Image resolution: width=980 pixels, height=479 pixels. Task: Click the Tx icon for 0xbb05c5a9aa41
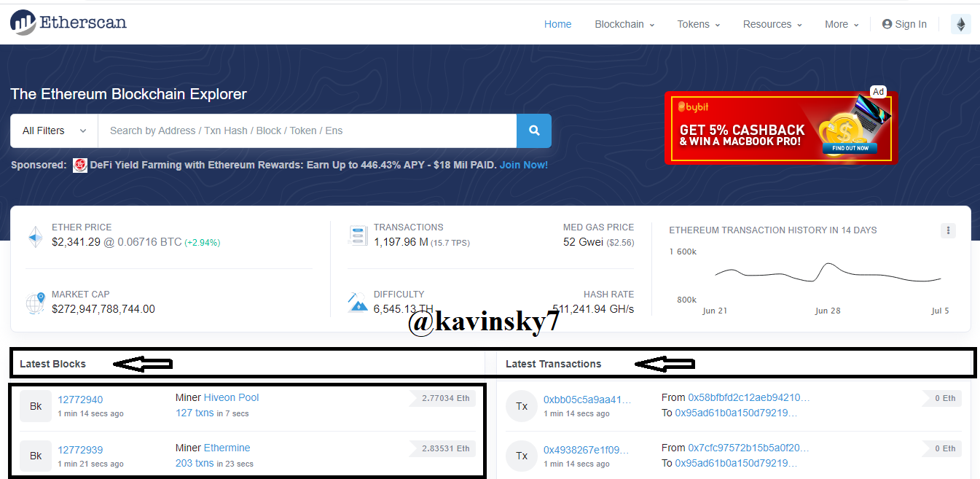click(x=522, y=406)
